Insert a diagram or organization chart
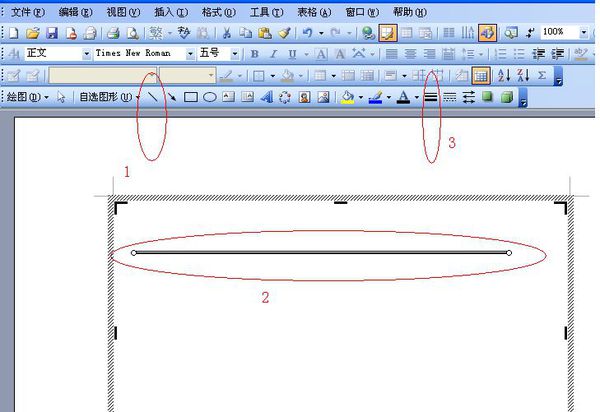600x412 pixels. pos(285,97)
